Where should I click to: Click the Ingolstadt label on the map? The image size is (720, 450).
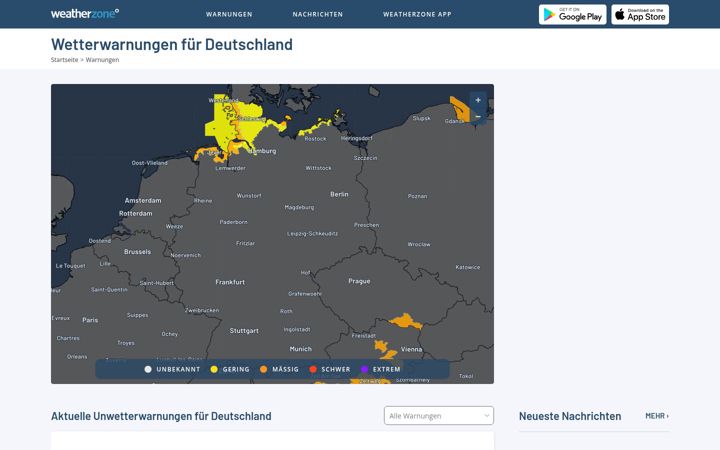297,329
